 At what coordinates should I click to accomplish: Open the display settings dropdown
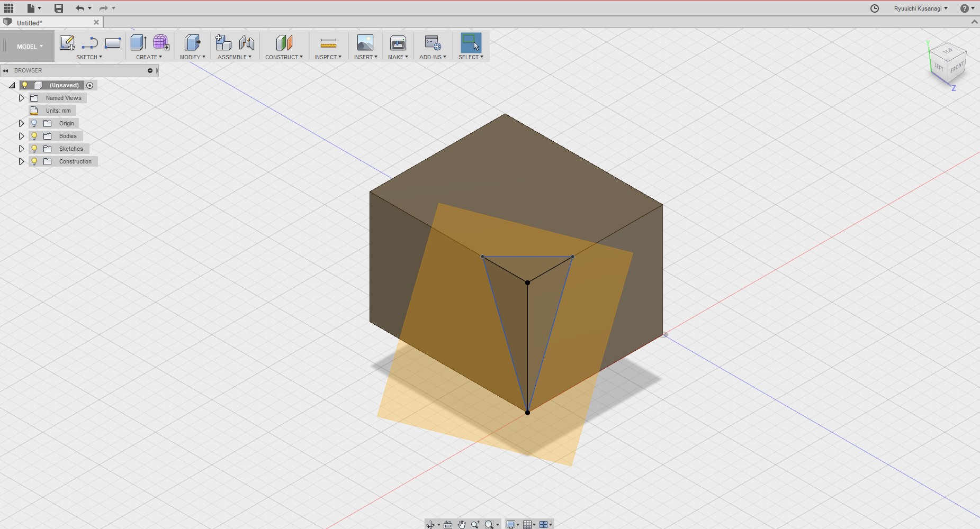pyautogui.click(x=511, y=524)
